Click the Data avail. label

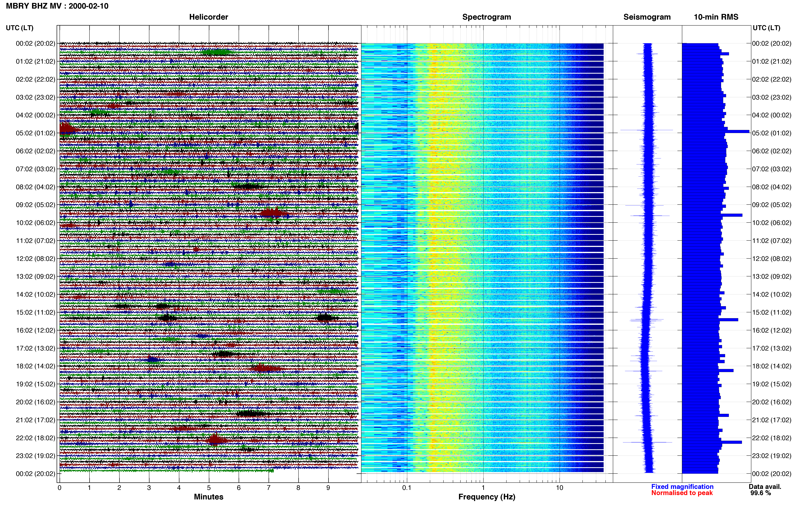click(765, 486)
